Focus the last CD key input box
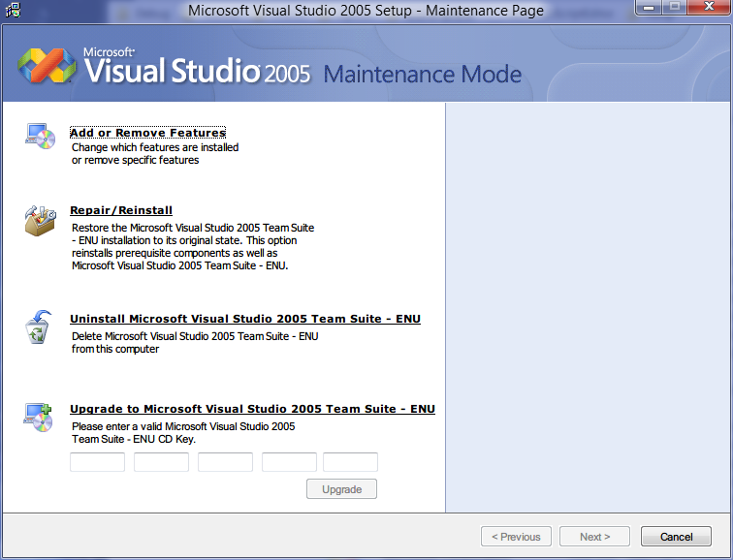 [x=350, y=462]
